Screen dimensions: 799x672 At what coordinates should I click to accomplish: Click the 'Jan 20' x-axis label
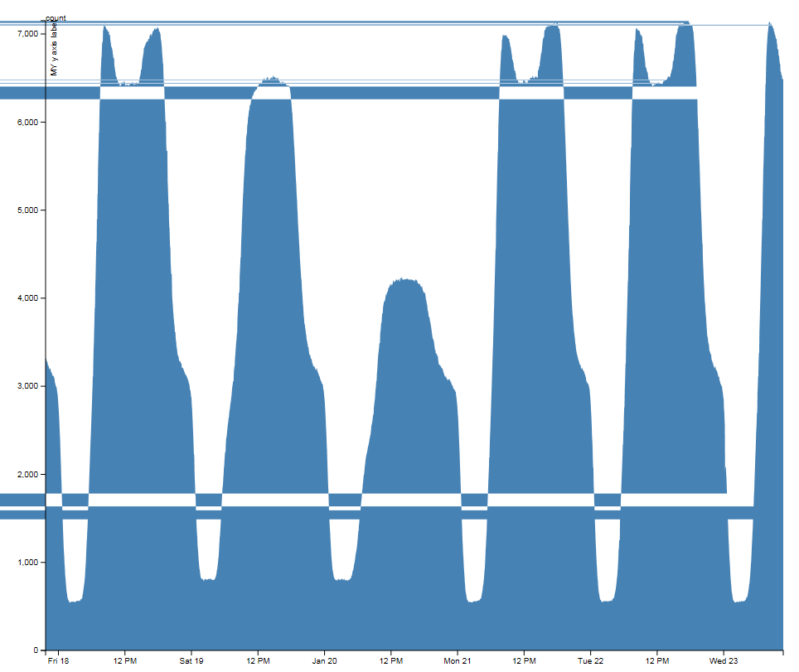[x=324, y=660]
